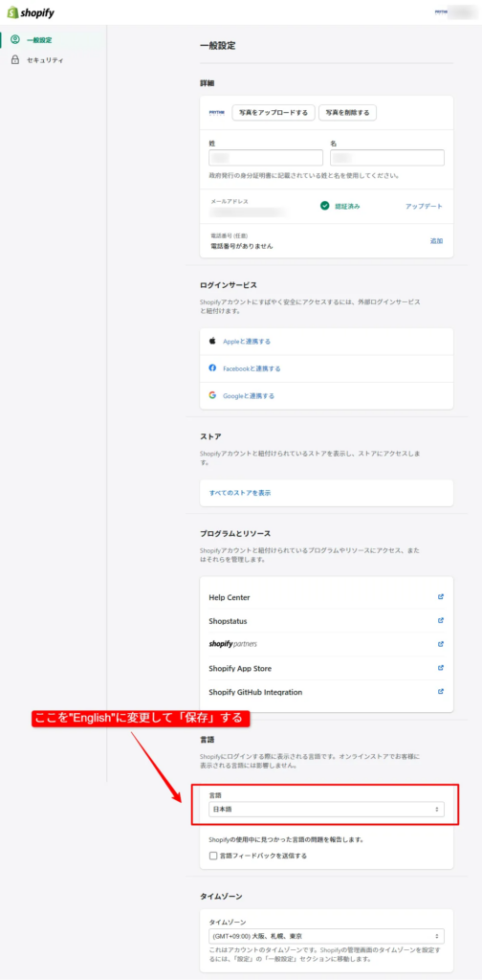Image resolution: width=482 pixels, height=980 pixels.
Task: Enable 言語フィードバックを送信する checkbox
Action: pyautogui.click(x=213, y=856)
